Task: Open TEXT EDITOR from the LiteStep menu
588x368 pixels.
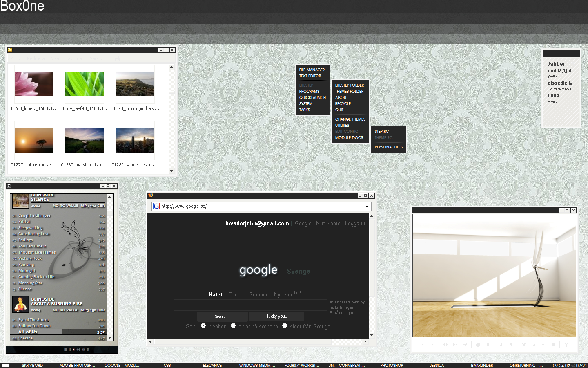Action: coord(310,76)
